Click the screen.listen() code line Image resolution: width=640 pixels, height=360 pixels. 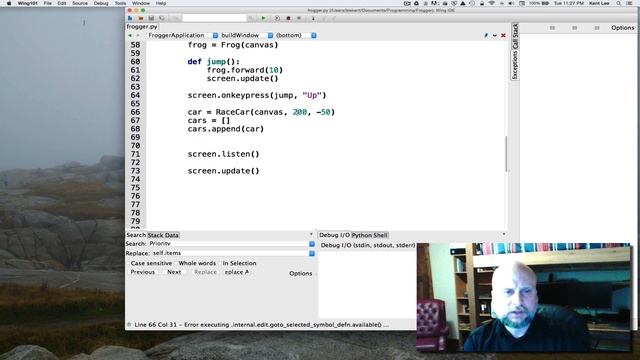[223, 154]
